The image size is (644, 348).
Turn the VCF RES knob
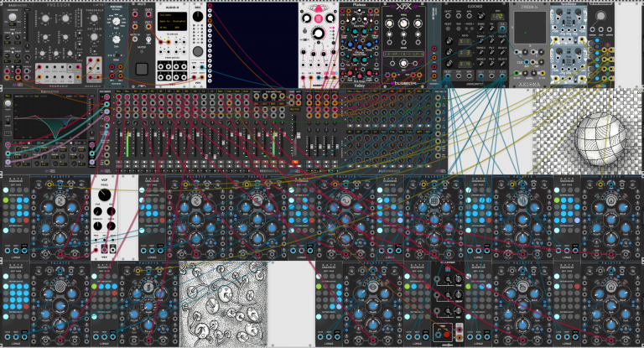(111, 211)
